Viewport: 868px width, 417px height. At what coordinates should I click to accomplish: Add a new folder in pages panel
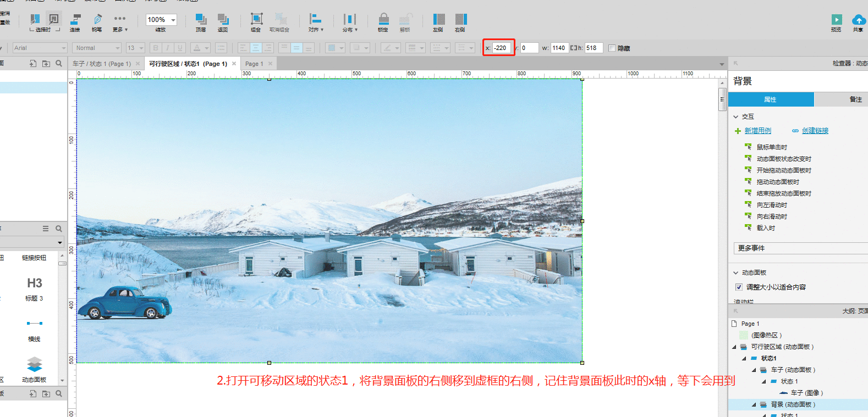46,64
